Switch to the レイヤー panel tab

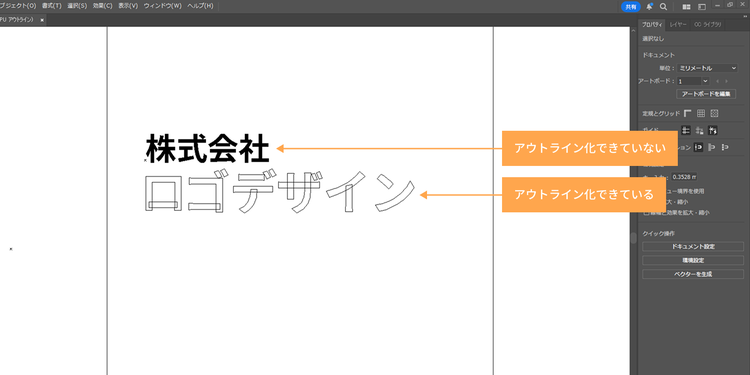click(x=678, y=24)
